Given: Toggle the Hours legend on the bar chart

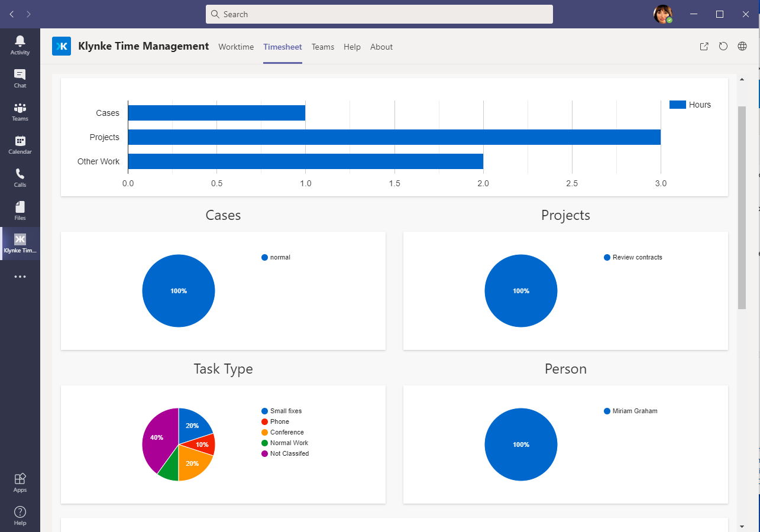Looking at the screenshot, I should click(690, 105).
